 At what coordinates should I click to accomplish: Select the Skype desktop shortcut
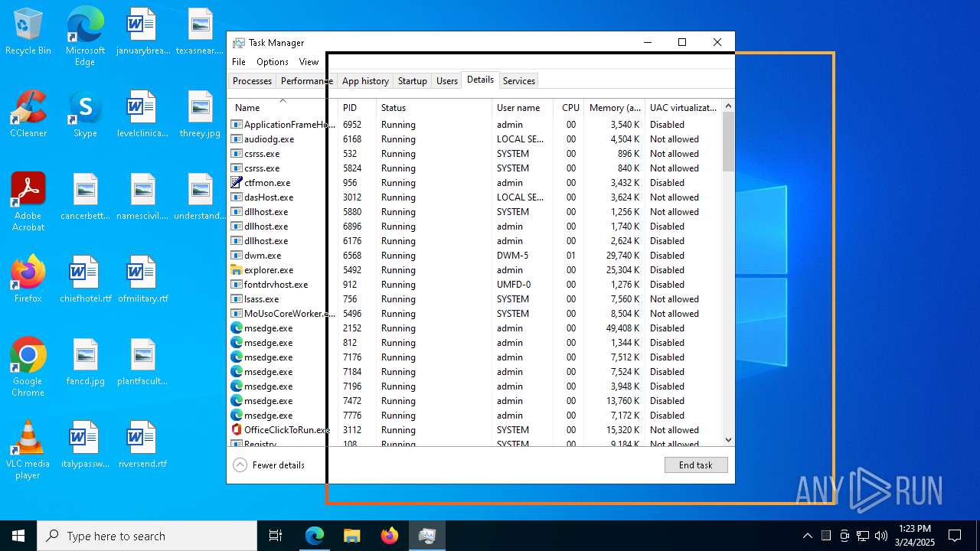pos(85,115)
